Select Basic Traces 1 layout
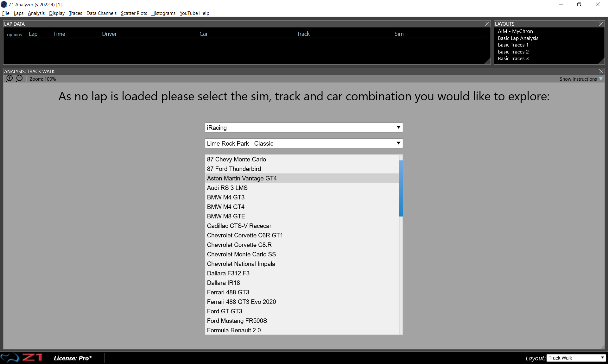The height and width of the screenshot is (364, 608). click(x=513, y=45)
